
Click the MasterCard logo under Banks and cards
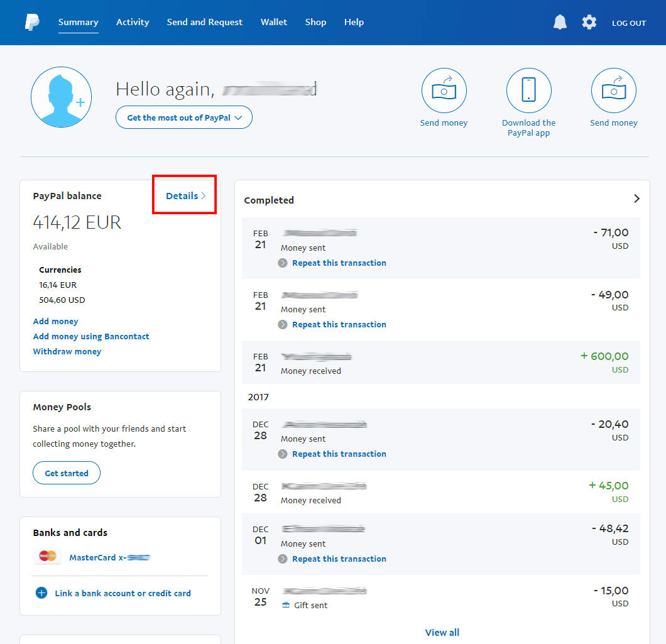coord(48,557)
